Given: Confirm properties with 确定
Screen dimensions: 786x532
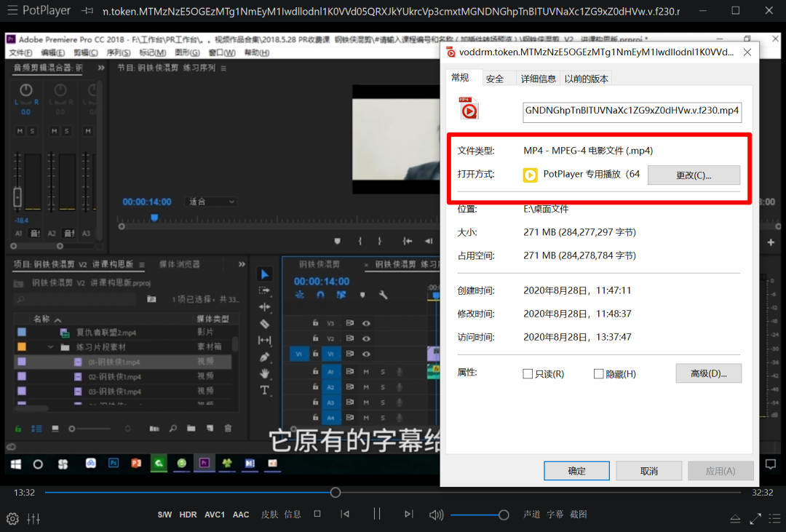Looking at the screenshot, I should point(576,471).
